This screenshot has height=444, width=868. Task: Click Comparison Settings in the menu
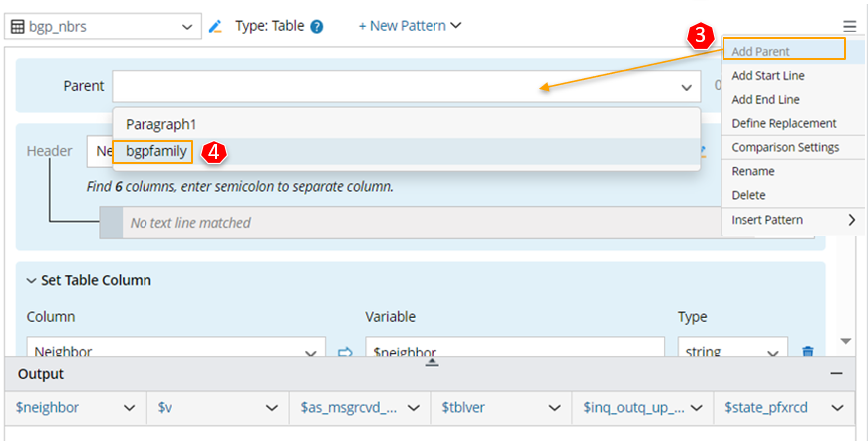pyautogui.click(x=785, y=147)
